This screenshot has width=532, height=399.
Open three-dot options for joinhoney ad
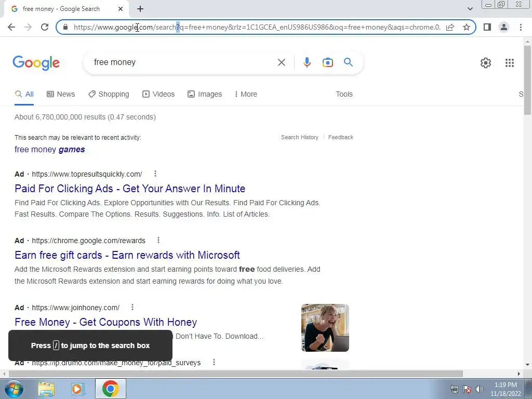pyautogui.click(x=132, y=307)
